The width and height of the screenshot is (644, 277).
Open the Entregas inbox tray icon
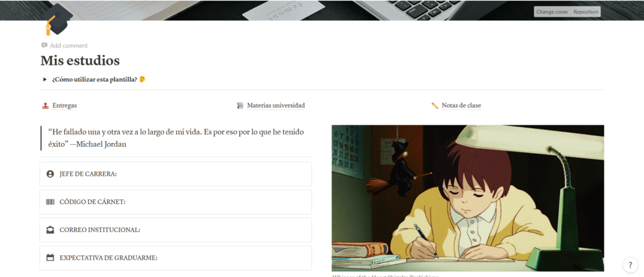pos(45,106)
